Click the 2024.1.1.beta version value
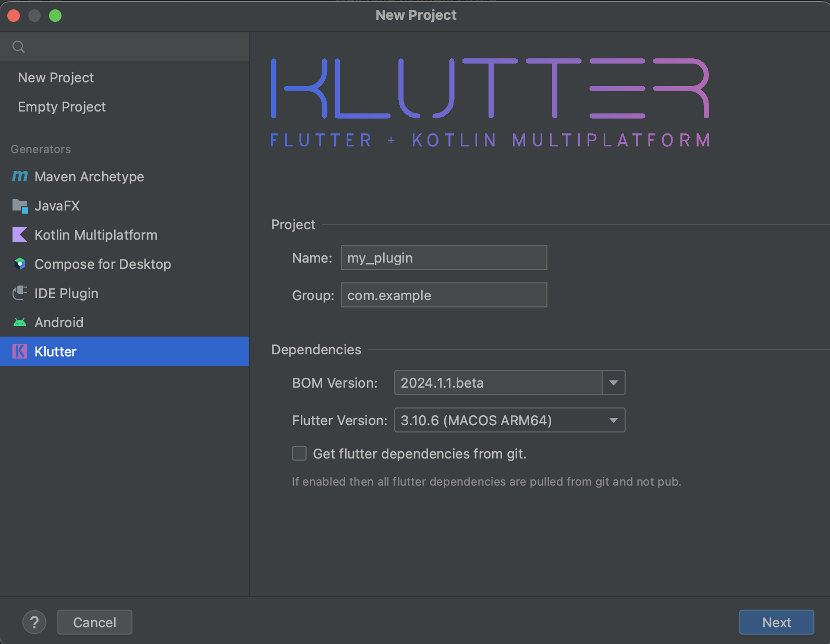830x644 pixels. coord(442,383)
